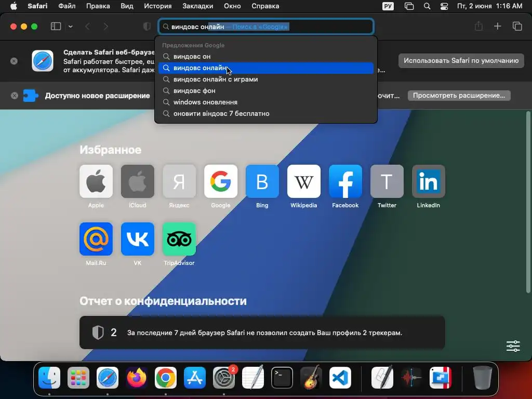Add a new tab with plus icon
This screenshot has height=399, width=532.
497,26
